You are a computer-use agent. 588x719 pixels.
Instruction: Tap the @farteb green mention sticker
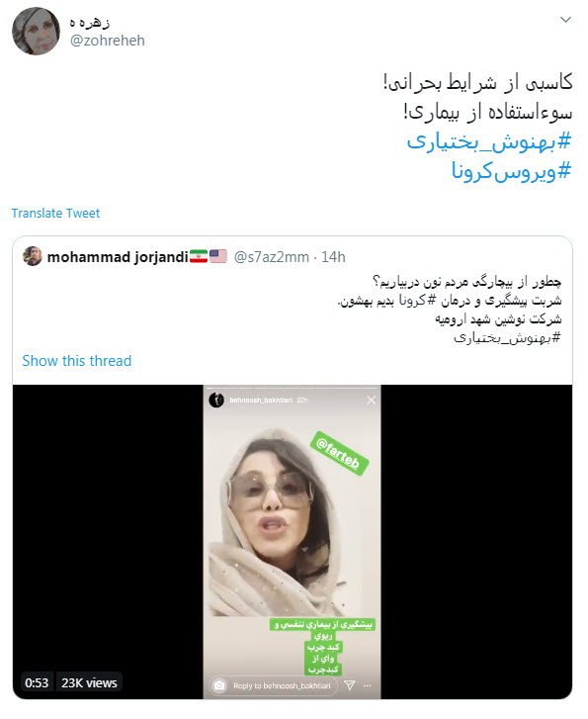click(339, 454)
